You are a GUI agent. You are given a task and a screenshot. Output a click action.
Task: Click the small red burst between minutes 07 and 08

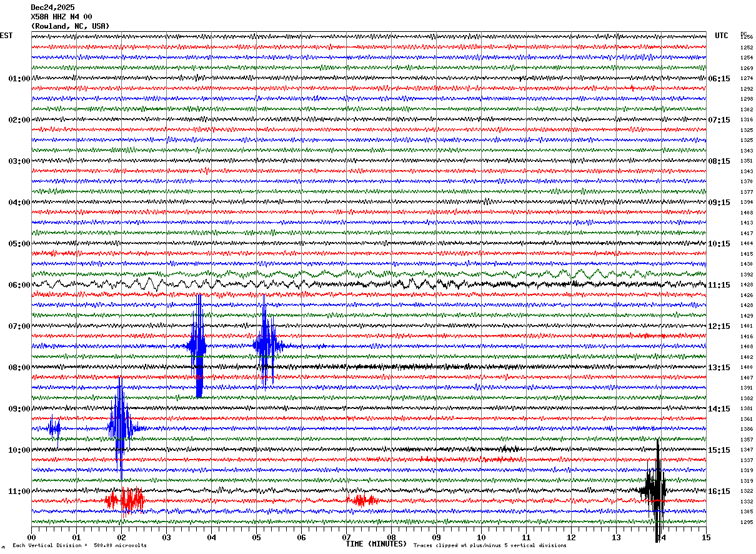[362, 500]
